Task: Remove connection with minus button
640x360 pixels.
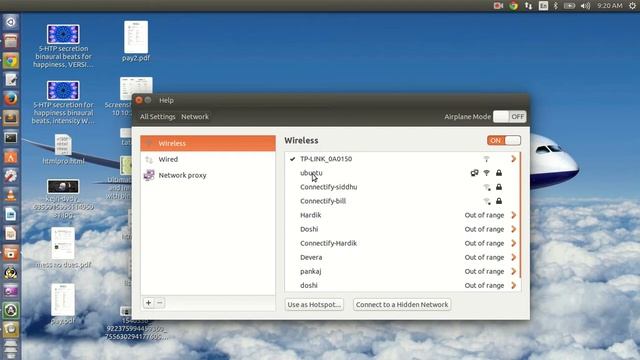Action: click(x=160, y=303)
